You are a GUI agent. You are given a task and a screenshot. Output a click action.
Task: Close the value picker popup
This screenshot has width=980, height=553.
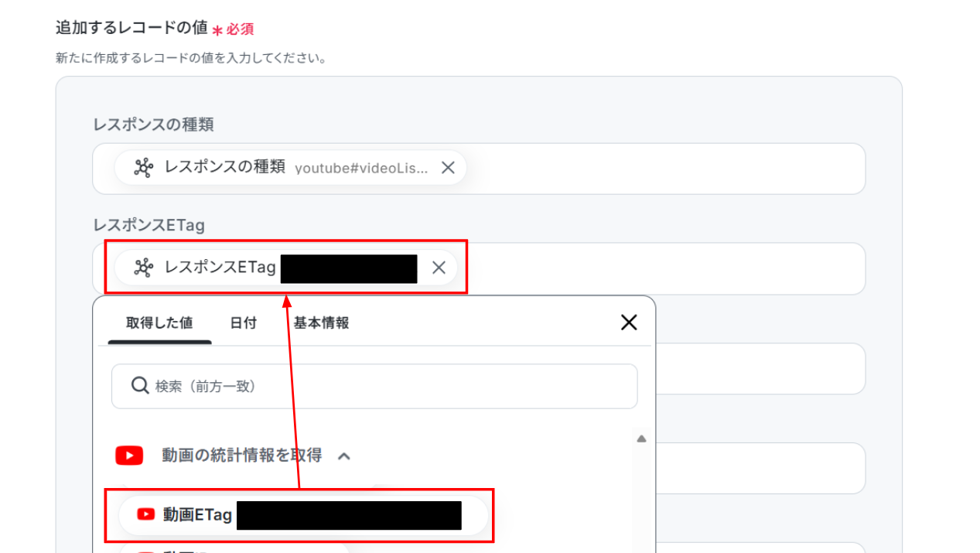(x=629, y=323)
